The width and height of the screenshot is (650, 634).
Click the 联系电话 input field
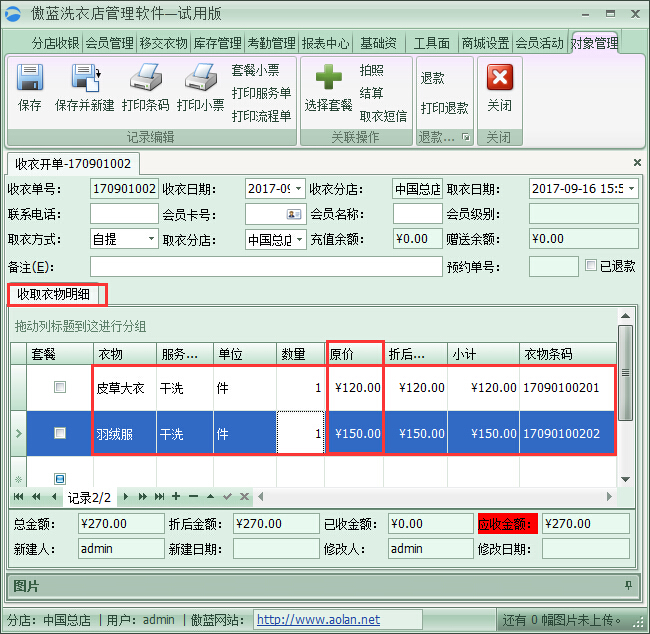[124, 214]
